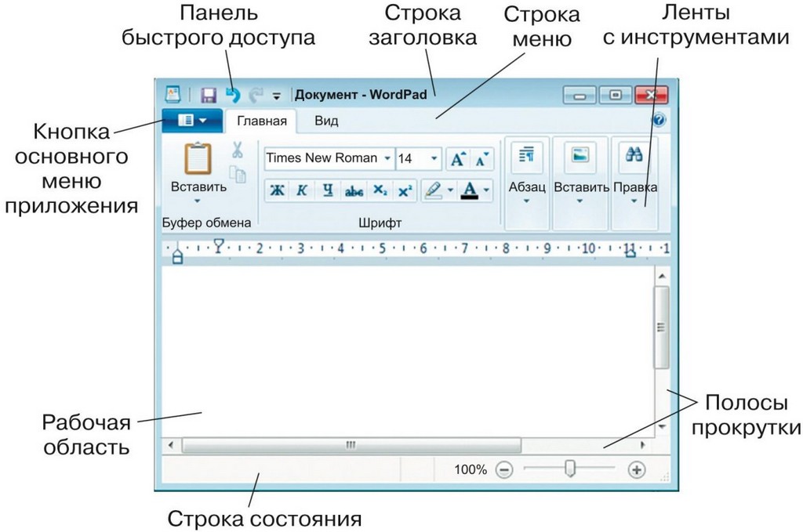This screenshot has height=532, width=803.
Task: Toggle underline Ч formatting
Action: click(328, 190)
